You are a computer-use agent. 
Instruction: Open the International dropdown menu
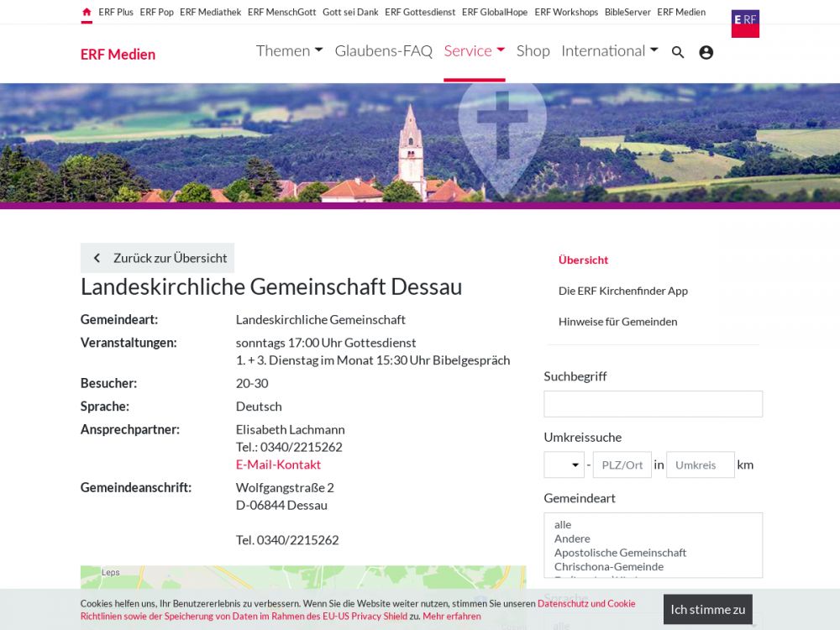[609, 51]
